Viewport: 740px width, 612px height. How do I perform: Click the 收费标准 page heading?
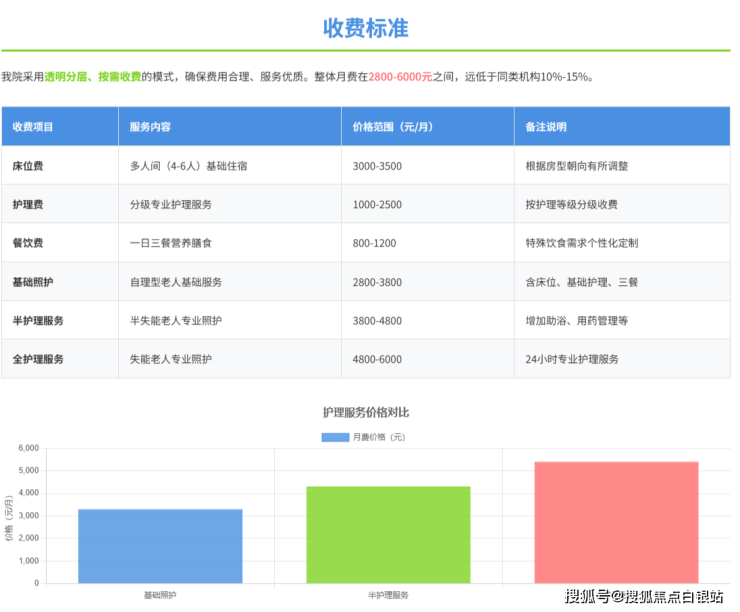point(365,27)
